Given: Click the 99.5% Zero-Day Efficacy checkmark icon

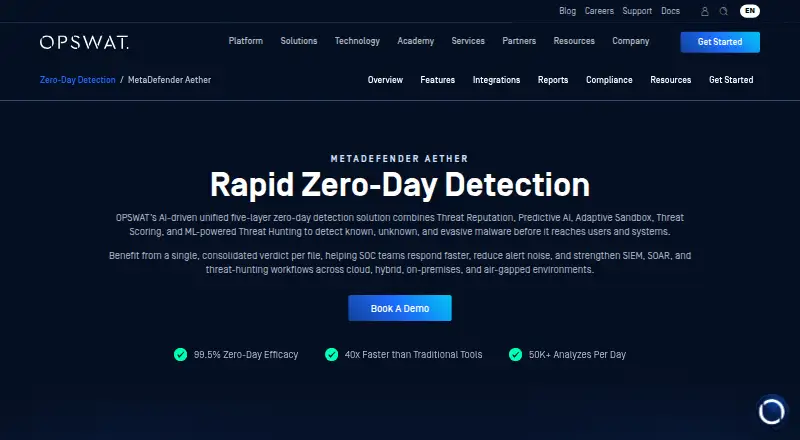Looking at the screenshot, I should tap(180, 354).
